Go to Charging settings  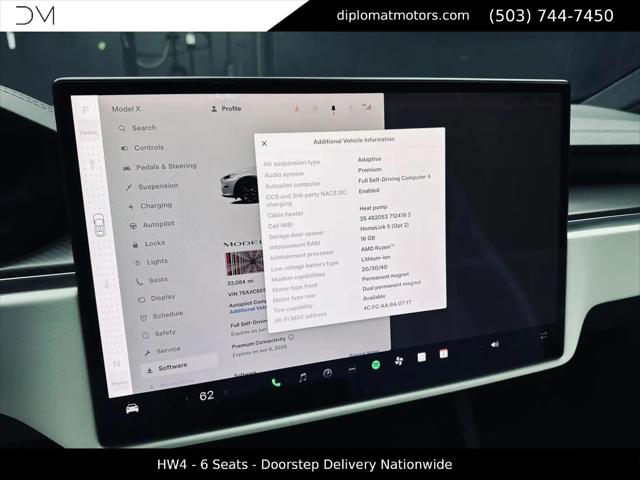[151, 205]
